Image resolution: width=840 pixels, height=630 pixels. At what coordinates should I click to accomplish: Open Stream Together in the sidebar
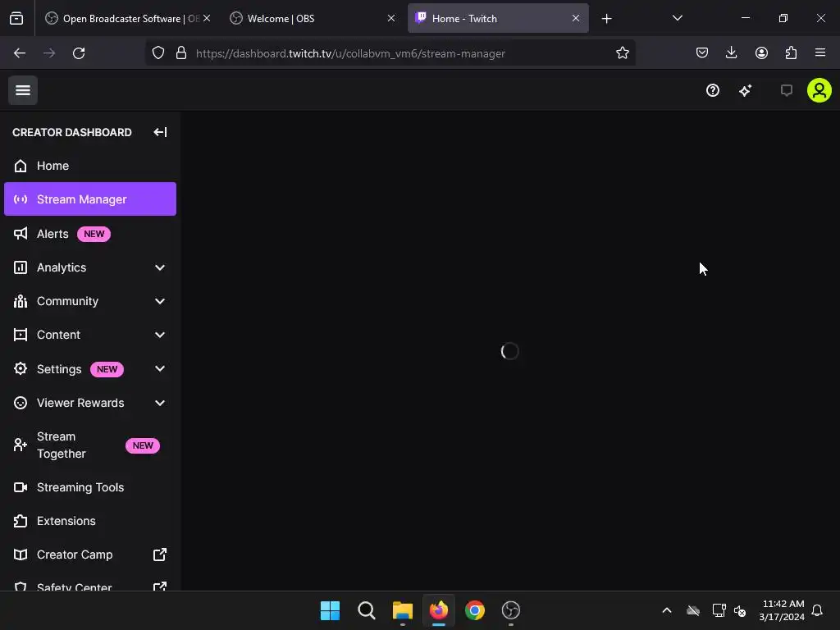[90, 445]
